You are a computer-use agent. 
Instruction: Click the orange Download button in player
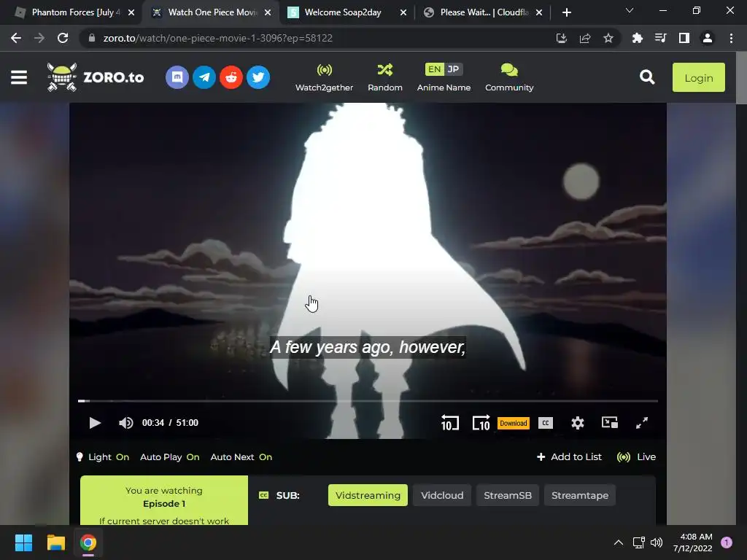coord(514,423)
